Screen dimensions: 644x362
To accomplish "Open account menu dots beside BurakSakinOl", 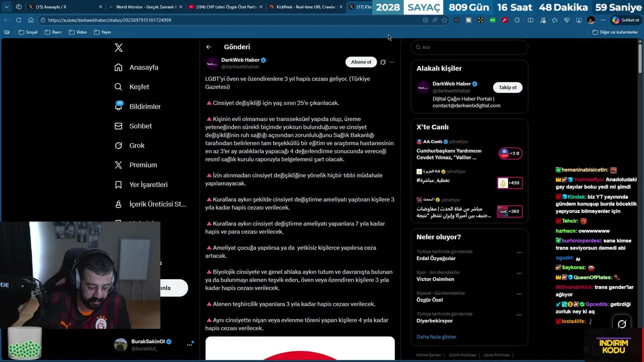I will coord(190,344).
